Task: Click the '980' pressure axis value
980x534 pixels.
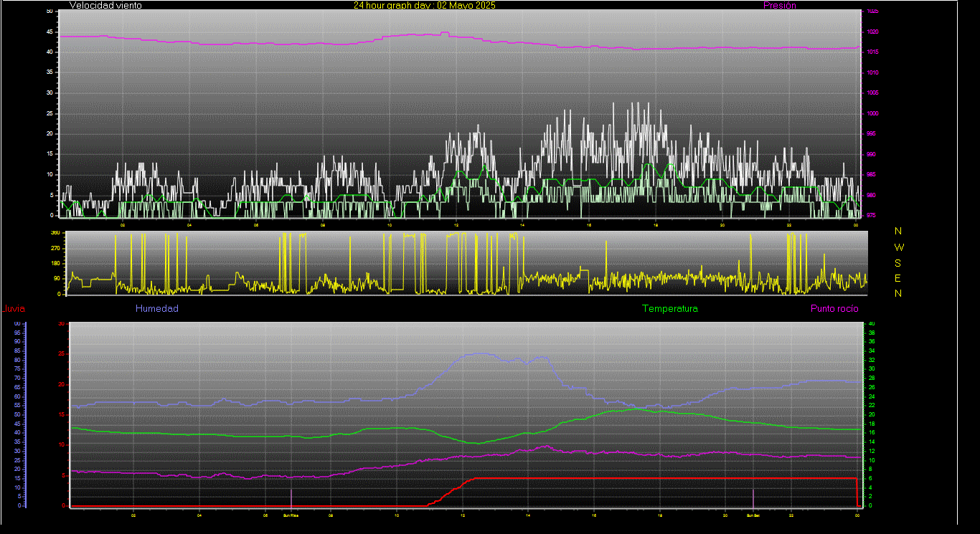Action: pyautogui.click(x=870, y=195)
